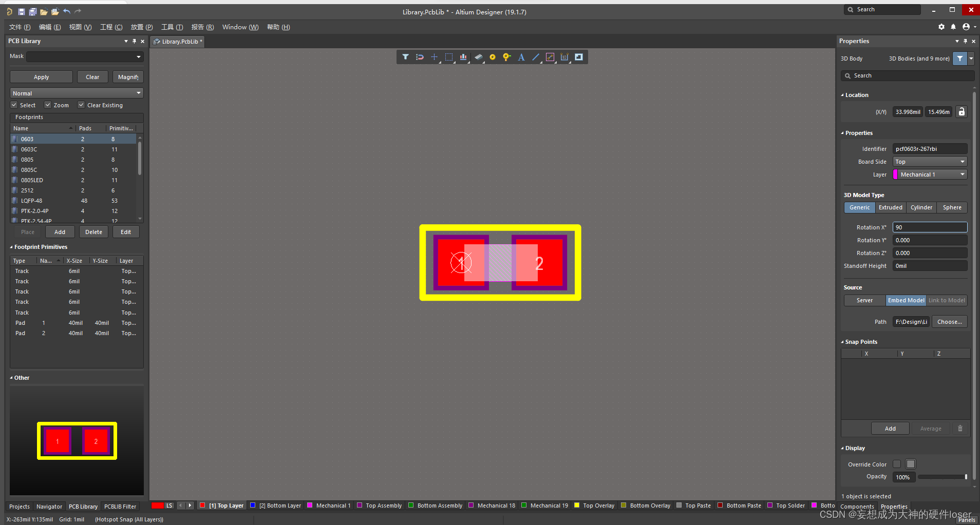Open the snapping magnet options
980x525 pixels.
tap(420, 57)
